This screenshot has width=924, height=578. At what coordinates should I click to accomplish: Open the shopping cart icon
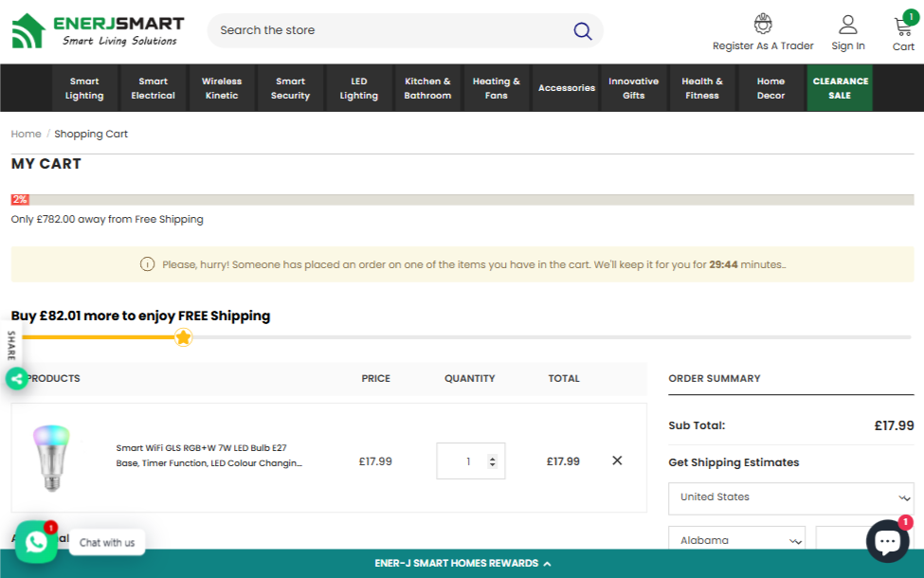pyautogui.click(x=903, y=27)
